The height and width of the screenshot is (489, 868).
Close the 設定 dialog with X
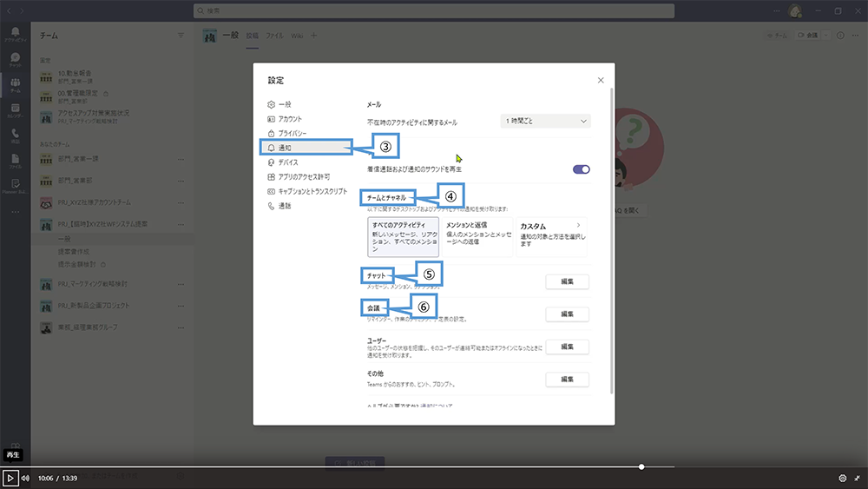click(x=601, y=80)
